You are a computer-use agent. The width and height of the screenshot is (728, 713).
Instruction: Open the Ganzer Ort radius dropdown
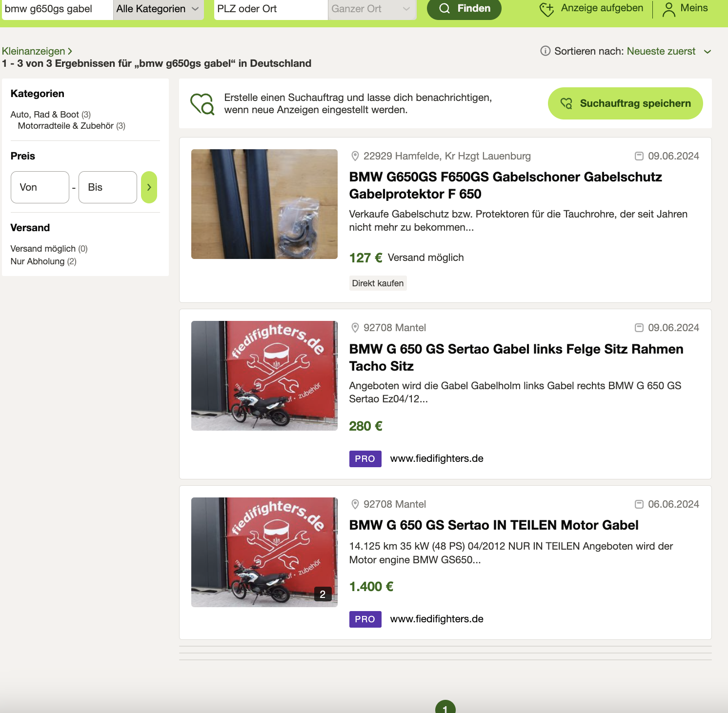371,9
